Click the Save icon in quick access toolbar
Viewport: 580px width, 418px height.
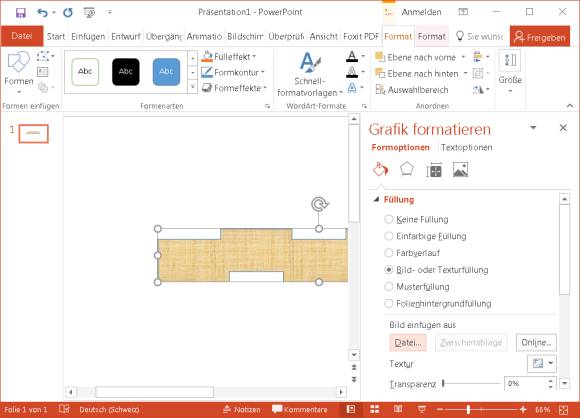pos(21,13)
